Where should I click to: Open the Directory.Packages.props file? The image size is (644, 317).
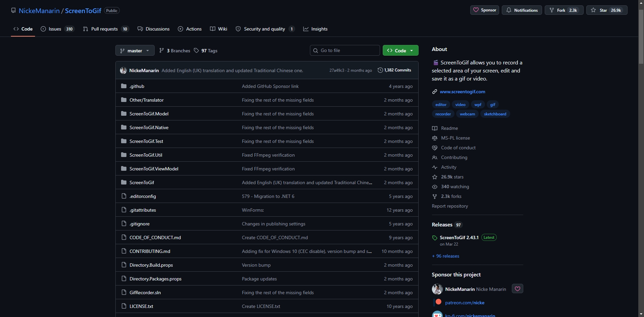click(156, 279)
